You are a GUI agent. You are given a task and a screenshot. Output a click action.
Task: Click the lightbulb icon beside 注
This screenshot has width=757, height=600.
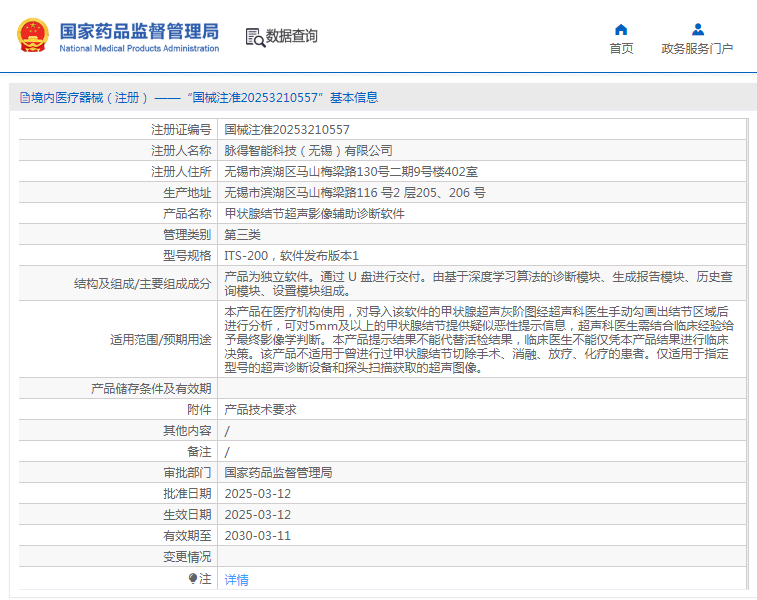(x=193, y=578)
